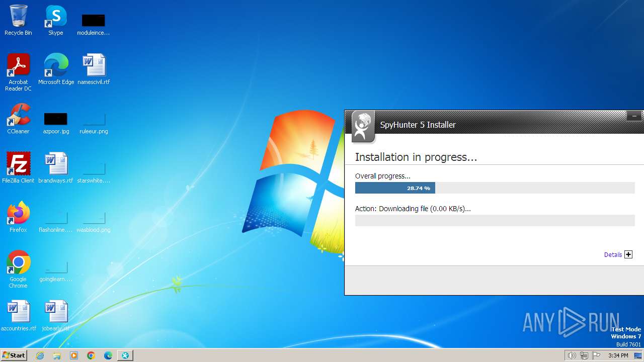The width and height of the screenshot is (644, 362).
Task: Click the empty download action progress bar
Action: click(495, 220)
